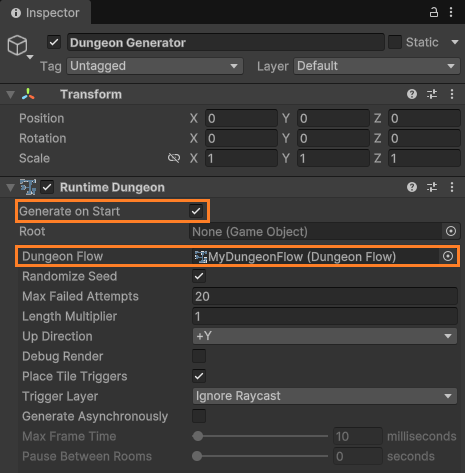Open the Trigger Layer dropdown

(x=325, y=396)
